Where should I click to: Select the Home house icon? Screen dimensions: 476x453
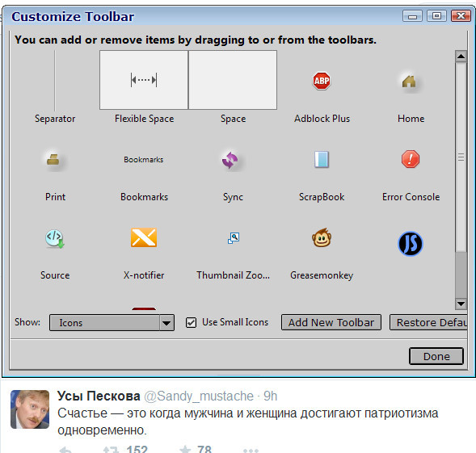point(409,82)
